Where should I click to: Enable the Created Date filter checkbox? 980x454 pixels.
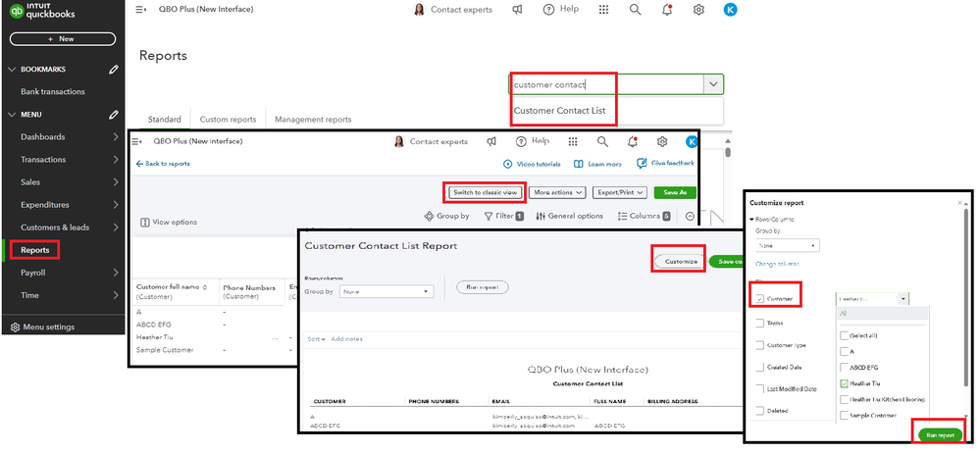tap(759, 367)
